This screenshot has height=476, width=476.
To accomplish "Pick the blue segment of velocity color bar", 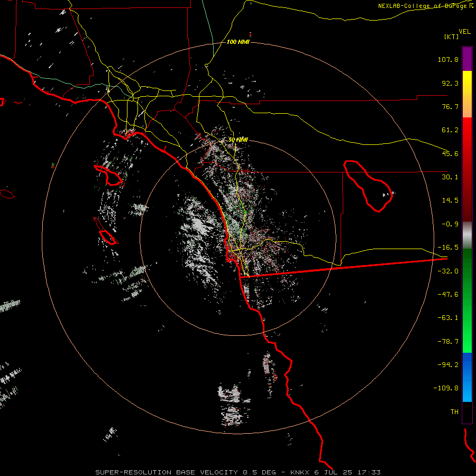I will [x=467, y=377].
